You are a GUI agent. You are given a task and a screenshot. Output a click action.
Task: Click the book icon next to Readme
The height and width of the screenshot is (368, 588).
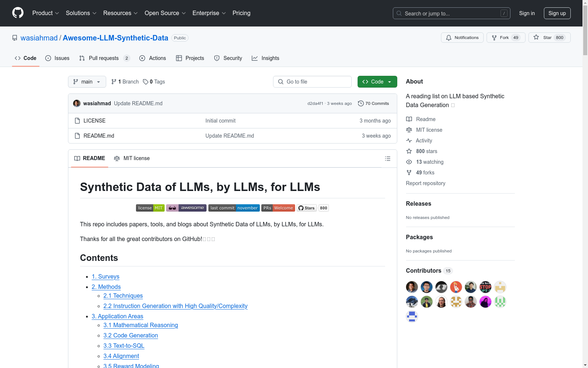coord(409,119)
